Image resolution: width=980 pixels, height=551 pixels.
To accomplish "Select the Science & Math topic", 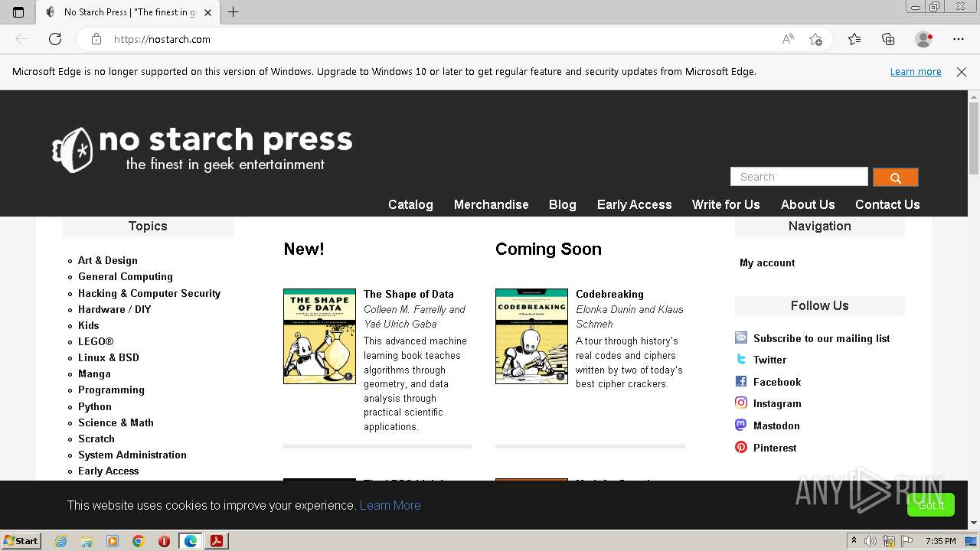I will (116, 422).
